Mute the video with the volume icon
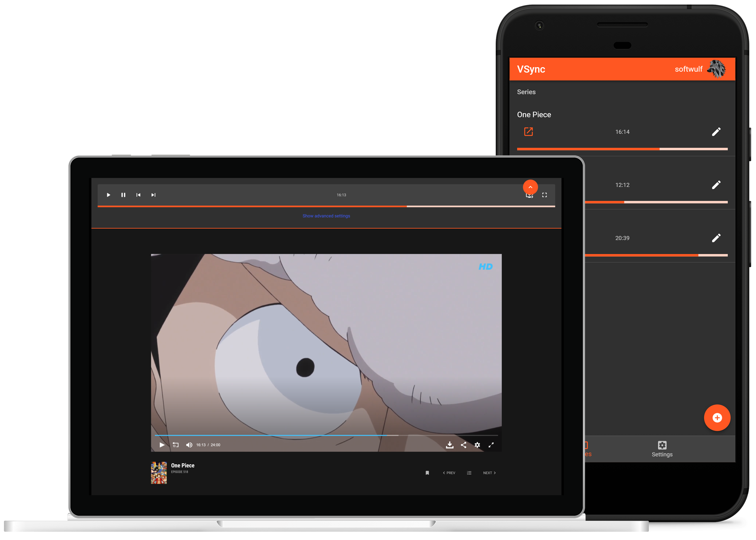 189,445
